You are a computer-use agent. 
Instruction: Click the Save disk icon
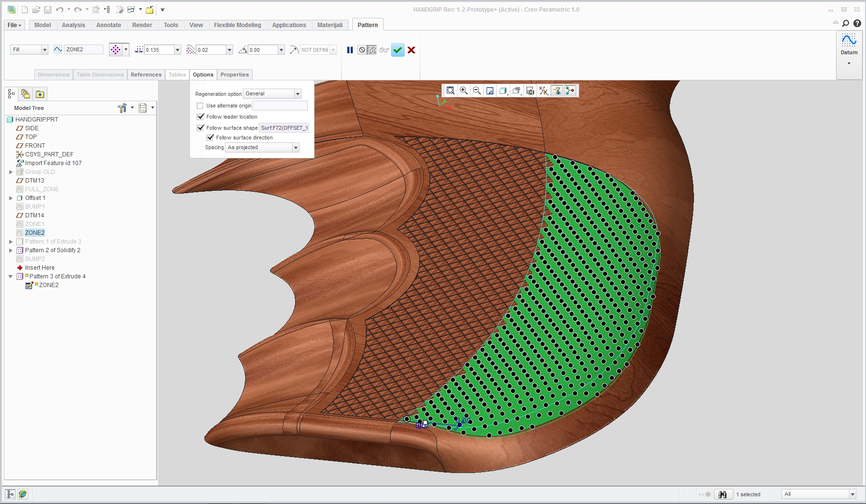click(x=47, y=10)
